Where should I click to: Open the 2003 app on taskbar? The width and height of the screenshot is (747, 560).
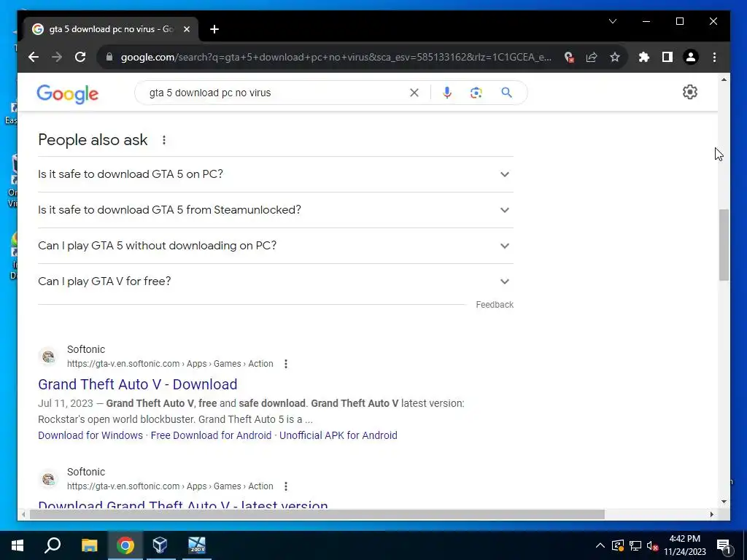pos(196,545)
